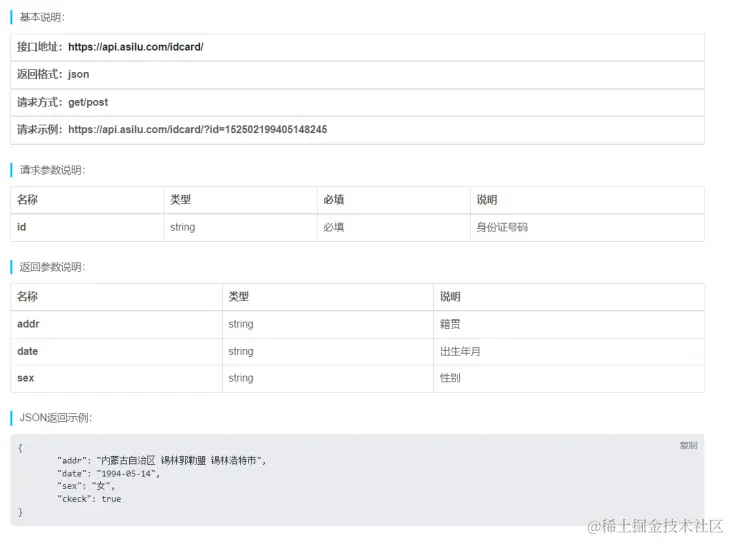Image resolution: width=729 pixels, height=540 pixels.
Task: Click the string type cell in addr row
Action: [328, 324]
